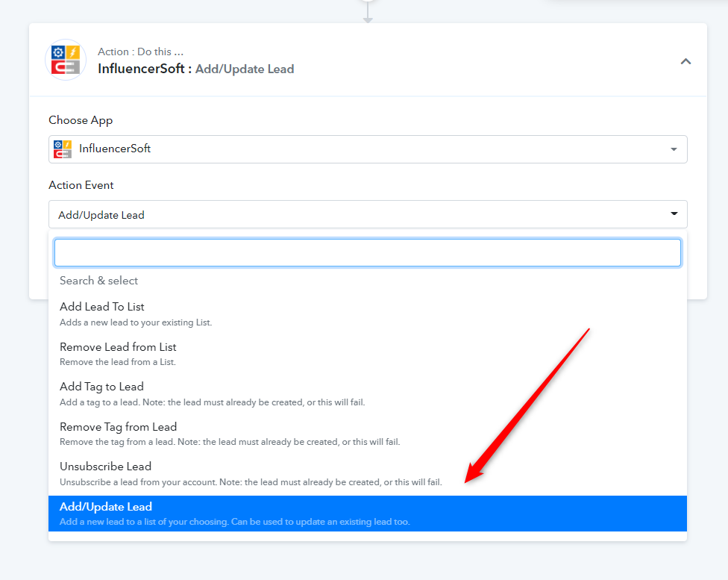This screenshot has width=728, height=580.
Task: Click 'Adds a new lead to your existing List.'
Action: point(136,322)
